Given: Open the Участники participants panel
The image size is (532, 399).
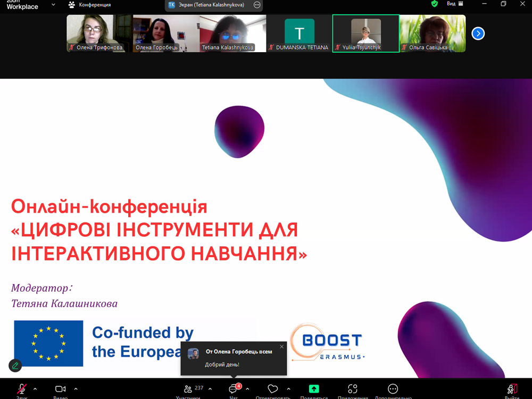Looking at the screenshot, I should click(x=188, y=389).
